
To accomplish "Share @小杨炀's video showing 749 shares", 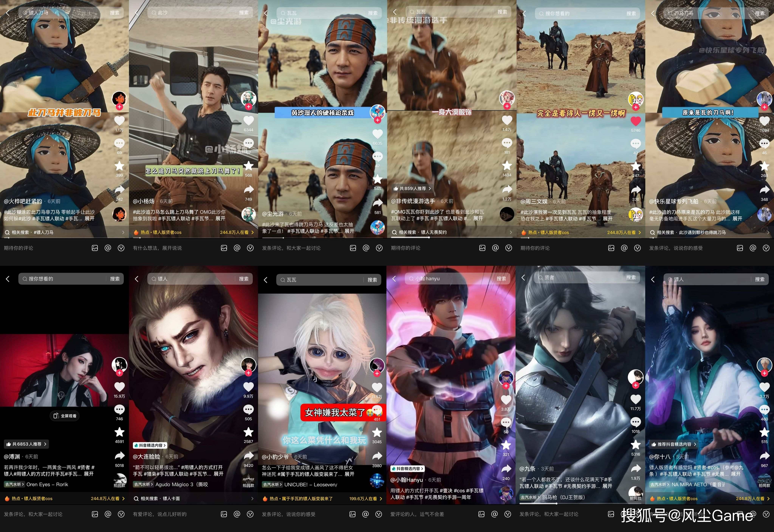I will point(248,190).
